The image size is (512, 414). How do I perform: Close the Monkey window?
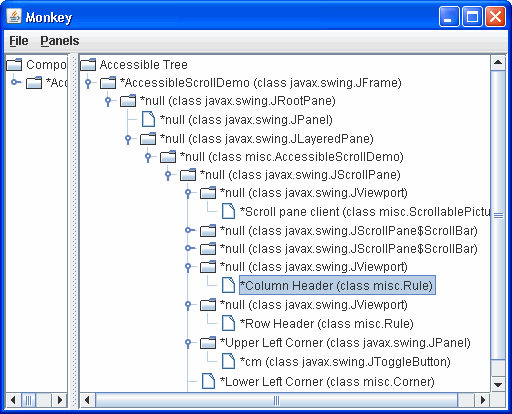coord(495,17)
